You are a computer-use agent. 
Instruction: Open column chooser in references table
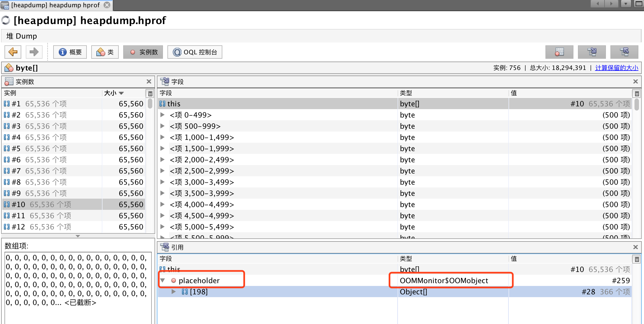coord(637,259)
